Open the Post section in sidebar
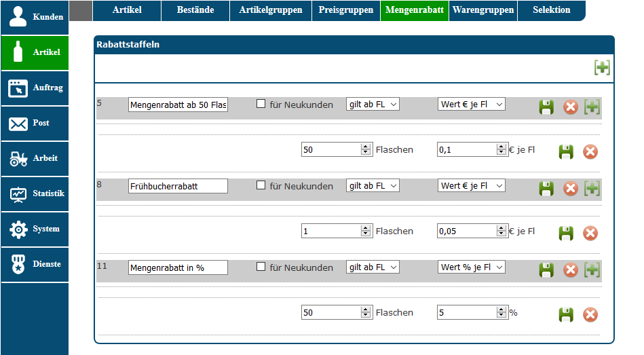This screenshot has height=355, width=644. (x=35, y=124)
